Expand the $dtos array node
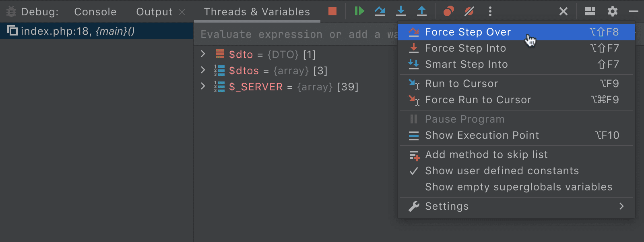Screen dimensions: 644x242 click(203, 70)
